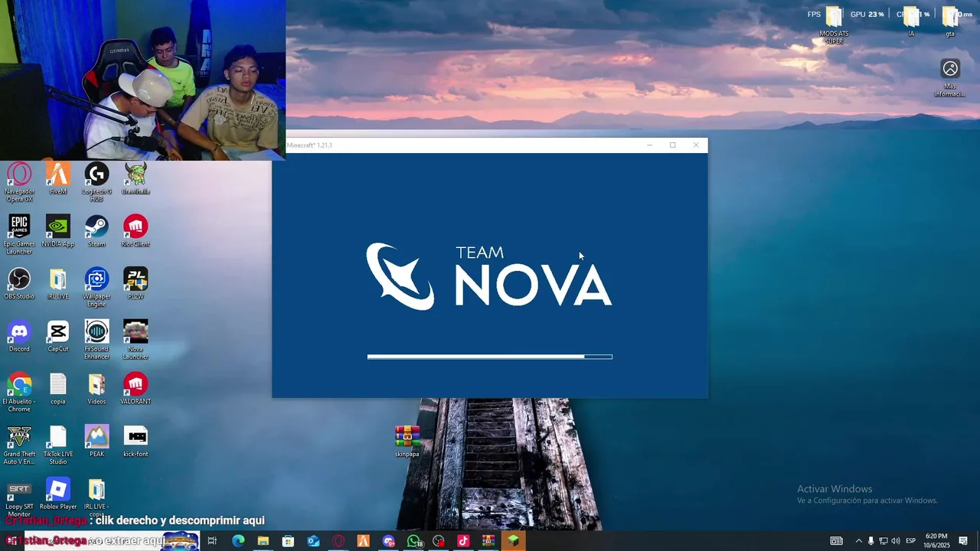Open TikTok LIVE Studio desktop icon
Image resolution: width=980 pixels, height=551 pixels.
pos(58,445)
